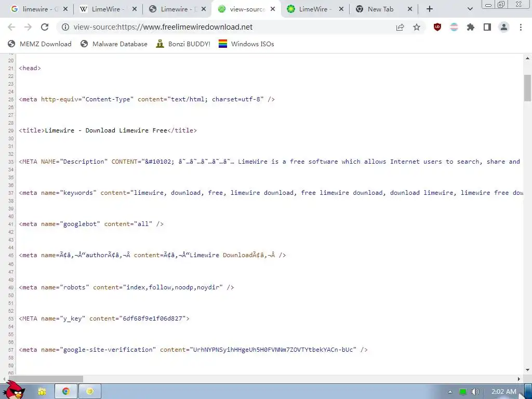The image size is (532, 399).
Task: Click the <head> tag on line 21
Action: tap(30, 68)
